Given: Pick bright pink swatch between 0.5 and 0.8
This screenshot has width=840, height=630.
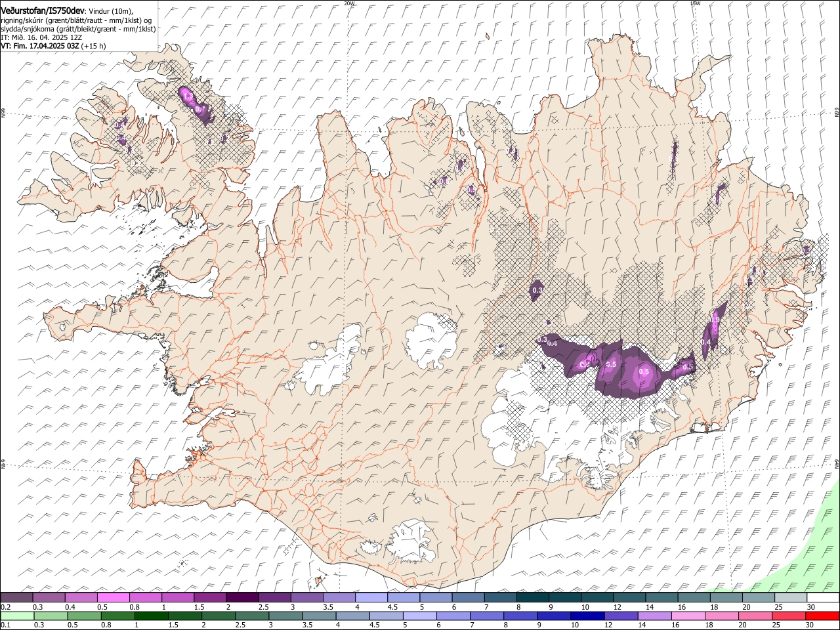Looking at the screenshot, I should [x=113, y=598].
